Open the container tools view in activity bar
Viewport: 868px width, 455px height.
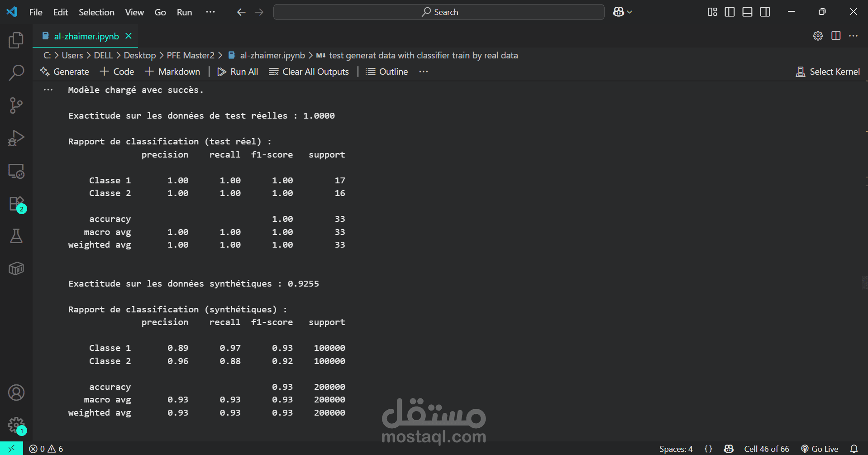point(16,268)
